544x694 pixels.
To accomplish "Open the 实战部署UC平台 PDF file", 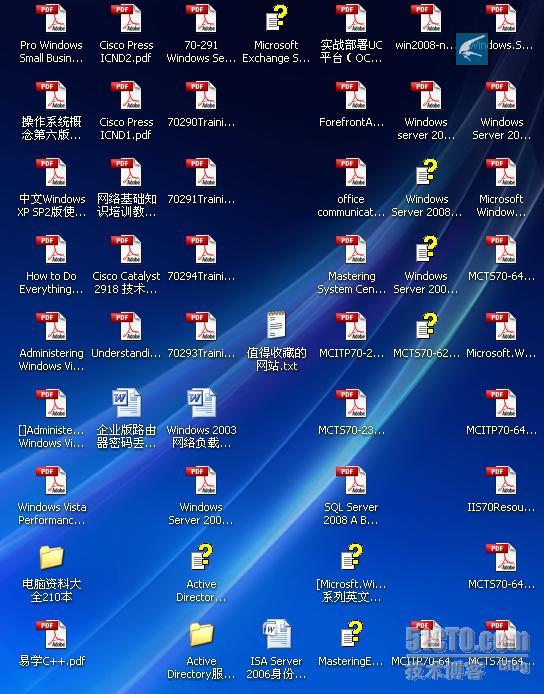I will pyautogui.click(x=351, y=19).
